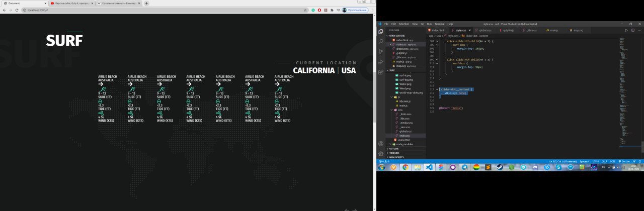Change line endings via CRLF status item
644x211 pixels.
point(604,161)
